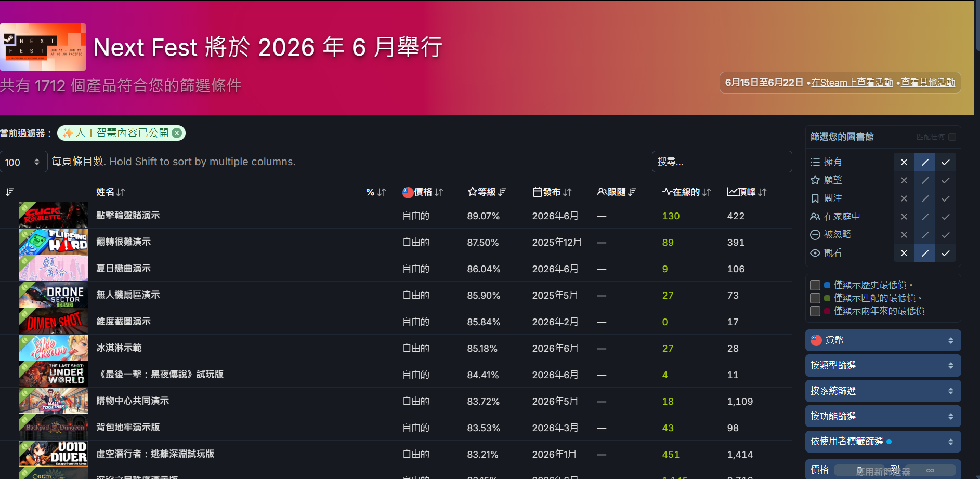Expand 按功能篩選 dropdown
Image resolution: width=980 pixels, height=479 pixels.
pyautogui.click(x=883, y=416)
